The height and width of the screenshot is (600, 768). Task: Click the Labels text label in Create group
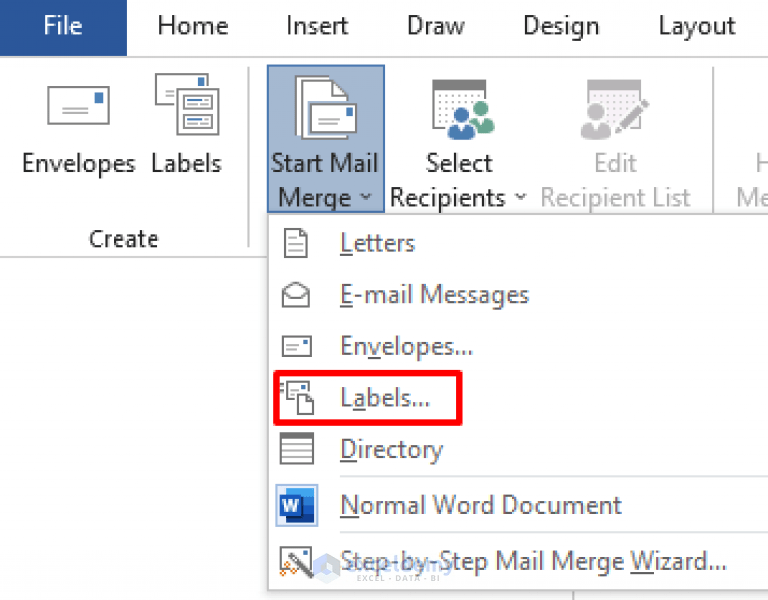(187, 163)
